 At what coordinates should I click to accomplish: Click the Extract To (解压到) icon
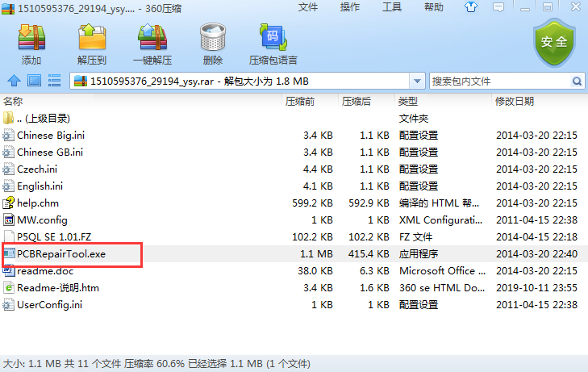92,37
